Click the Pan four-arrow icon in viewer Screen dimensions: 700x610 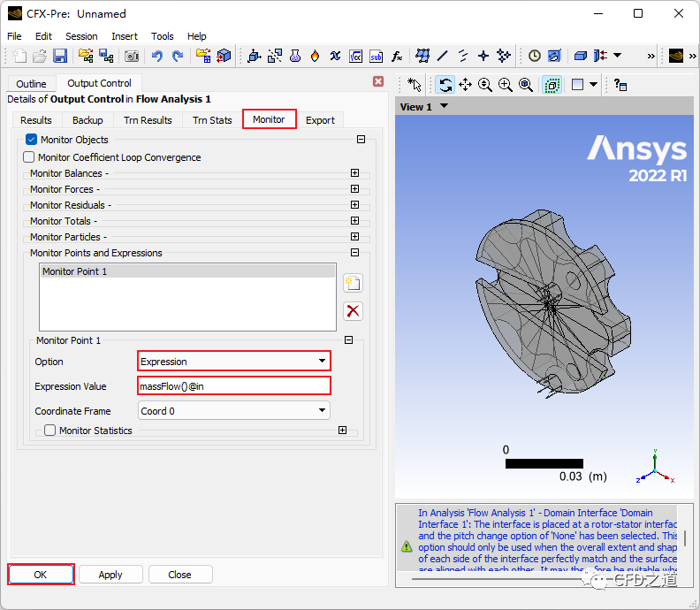tap(465, 84)
